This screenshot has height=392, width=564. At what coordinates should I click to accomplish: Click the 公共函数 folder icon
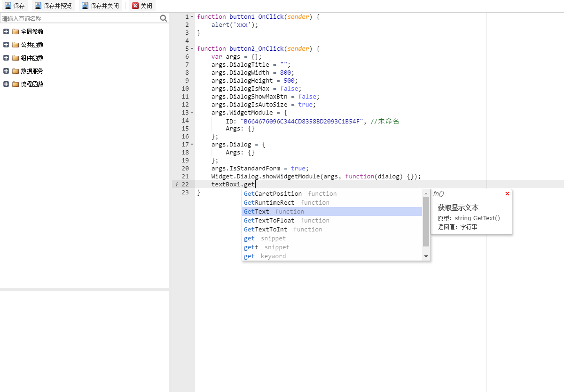[16, 45]
